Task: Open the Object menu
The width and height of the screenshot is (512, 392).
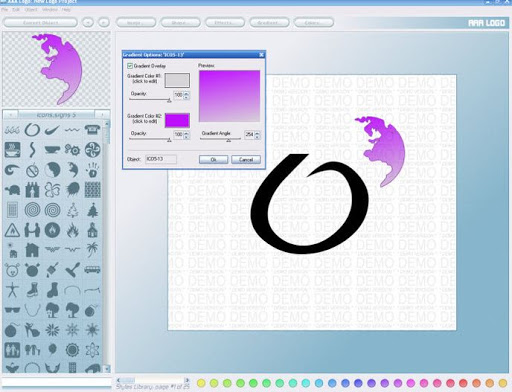Action: click(x=31, y=10)
